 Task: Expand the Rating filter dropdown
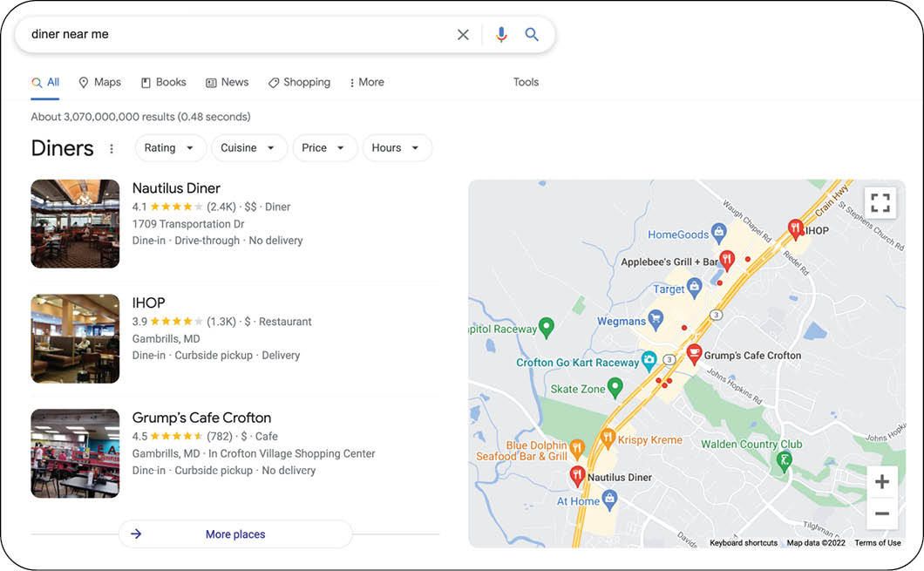tap(170, 148)
